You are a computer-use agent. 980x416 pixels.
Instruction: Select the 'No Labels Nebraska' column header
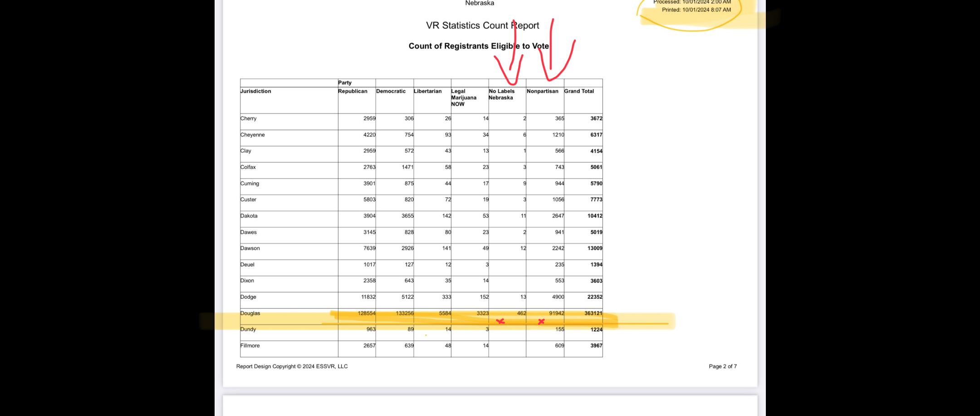pos(501,94)
